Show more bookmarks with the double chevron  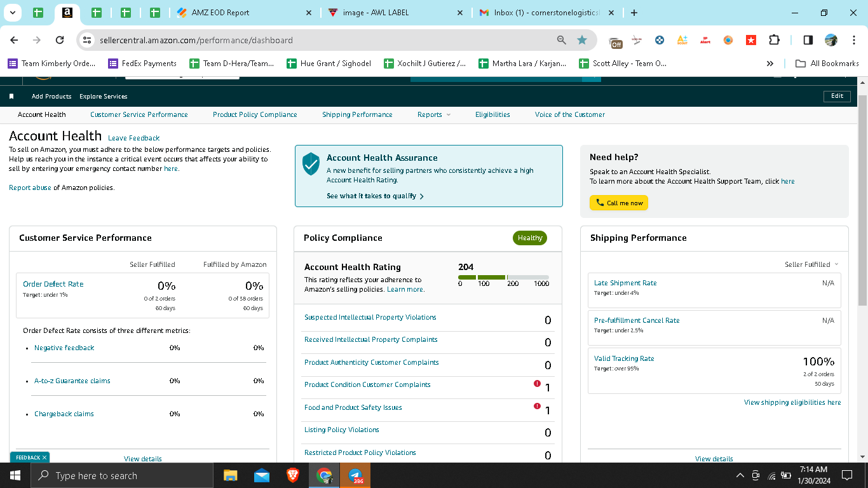click(770, 64)
